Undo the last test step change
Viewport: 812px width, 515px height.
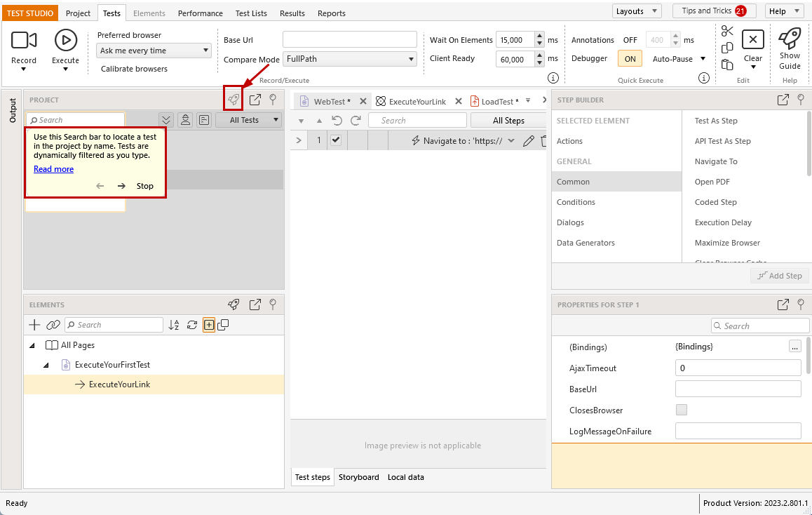point(337,121)
